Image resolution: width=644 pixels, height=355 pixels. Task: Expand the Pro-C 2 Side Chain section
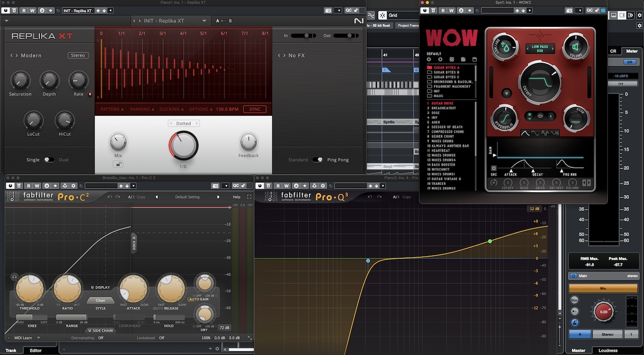(101, 331)
